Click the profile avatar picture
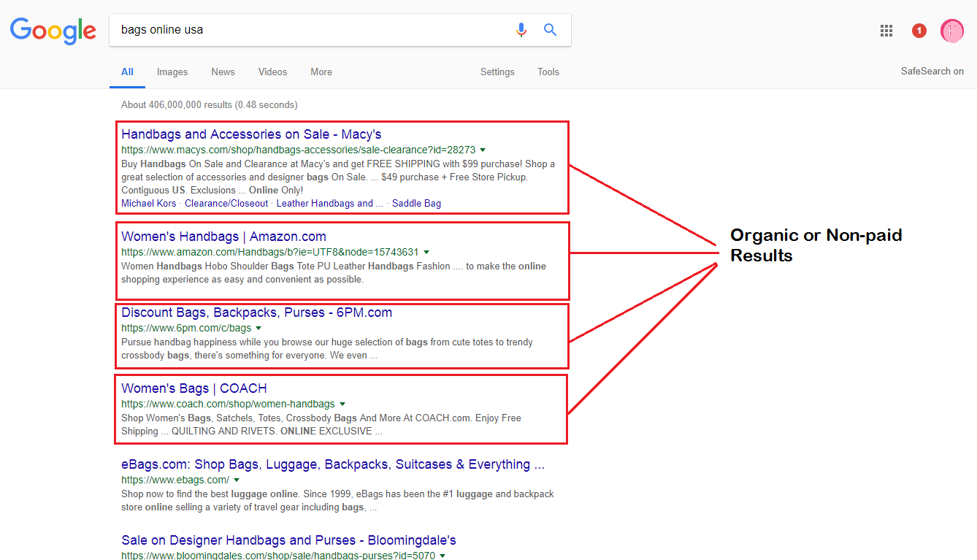This screenshot has width=977, height=560. coord(951,30)
